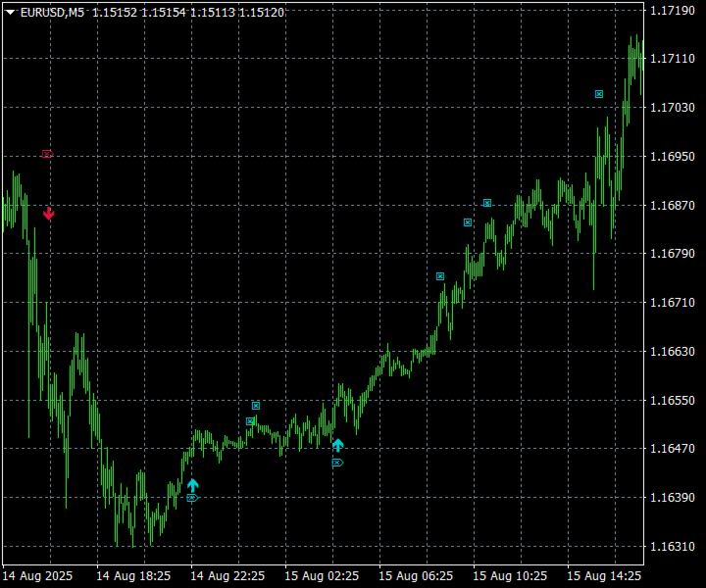
Task: Click the 1.16550 price scale label
Action: pyautogui.click(x=673, y=401)
